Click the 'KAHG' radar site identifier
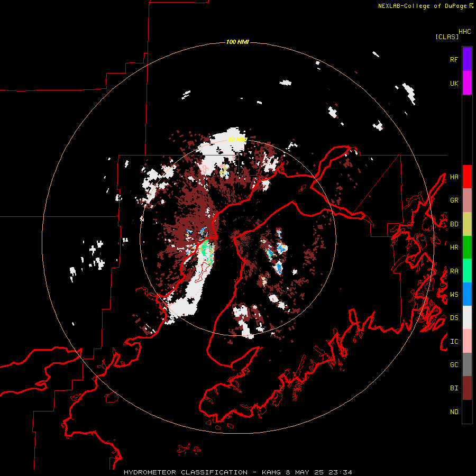Screen dimensions: 476x476 (x=271, y=472)
